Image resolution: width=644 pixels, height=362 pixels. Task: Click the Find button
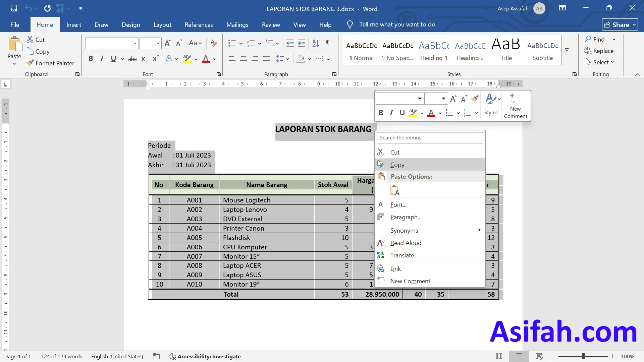pyautogui.click(x=595, y=39)
